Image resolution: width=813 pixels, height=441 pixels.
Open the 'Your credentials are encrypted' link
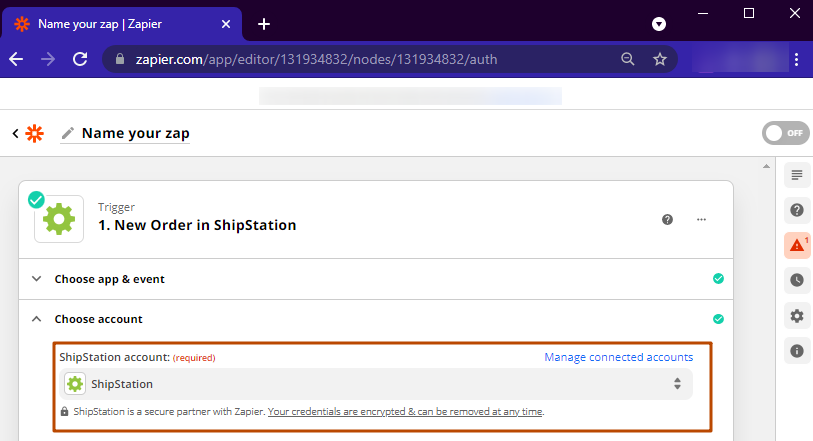(x=405, y=411)
